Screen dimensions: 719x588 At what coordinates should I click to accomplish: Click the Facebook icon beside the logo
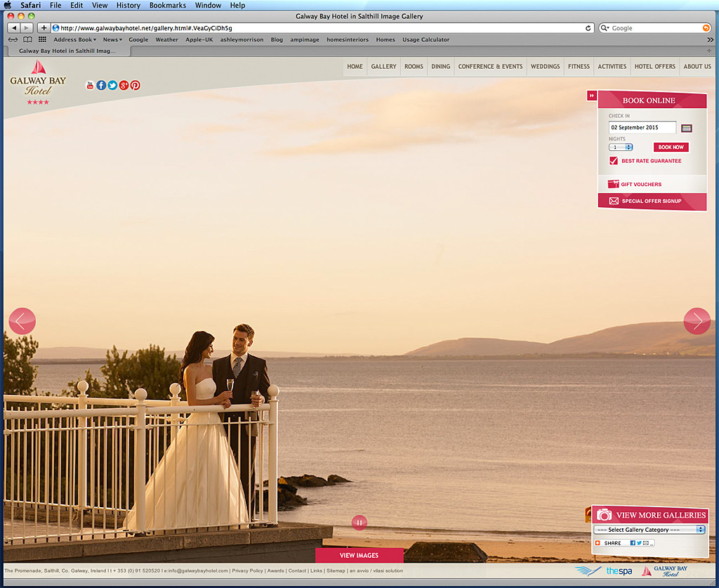click(101, 85)
